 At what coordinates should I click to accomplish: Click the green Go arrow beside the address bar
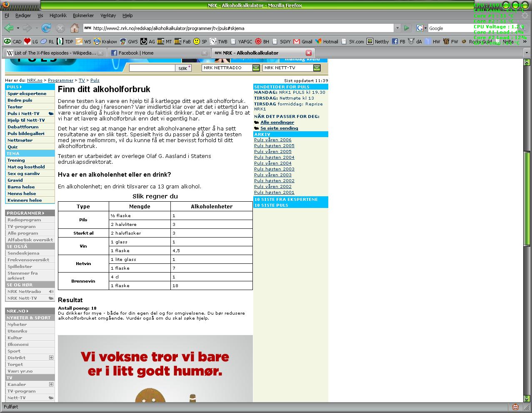click(407, 28)
